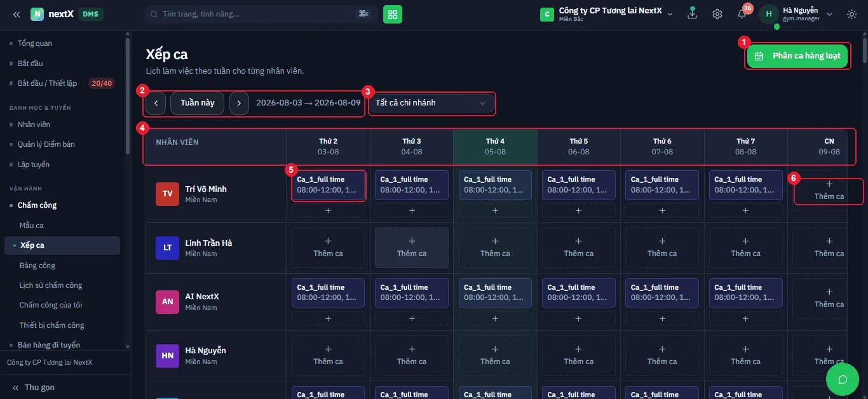Open Chấm công của tôi submenu item
868x399 pixels.
[x=51, y=305]
